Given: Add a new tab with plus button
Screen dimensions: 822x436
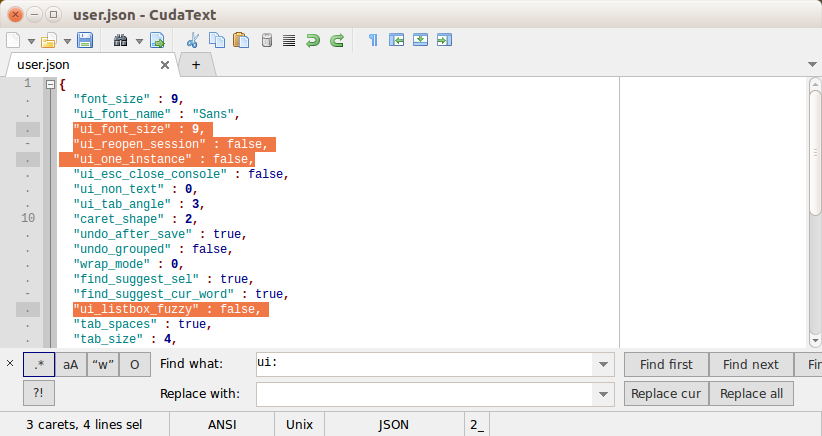Looking at the screenshot, I should point(196,65).
